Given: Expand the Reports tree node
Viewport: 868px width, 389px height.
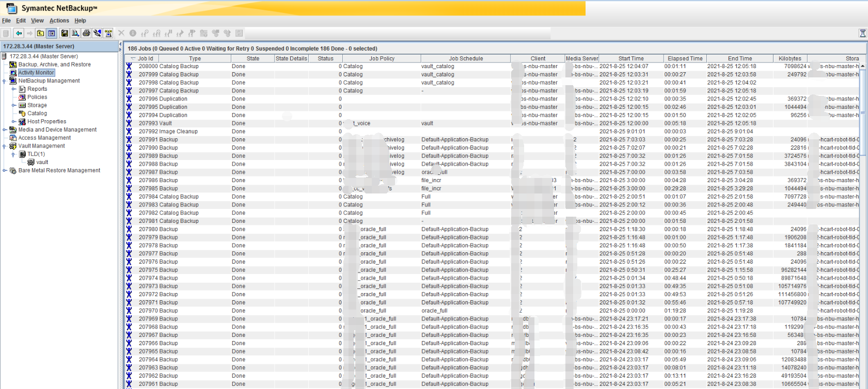Looking at the screenshot, I should coord(14,89).
